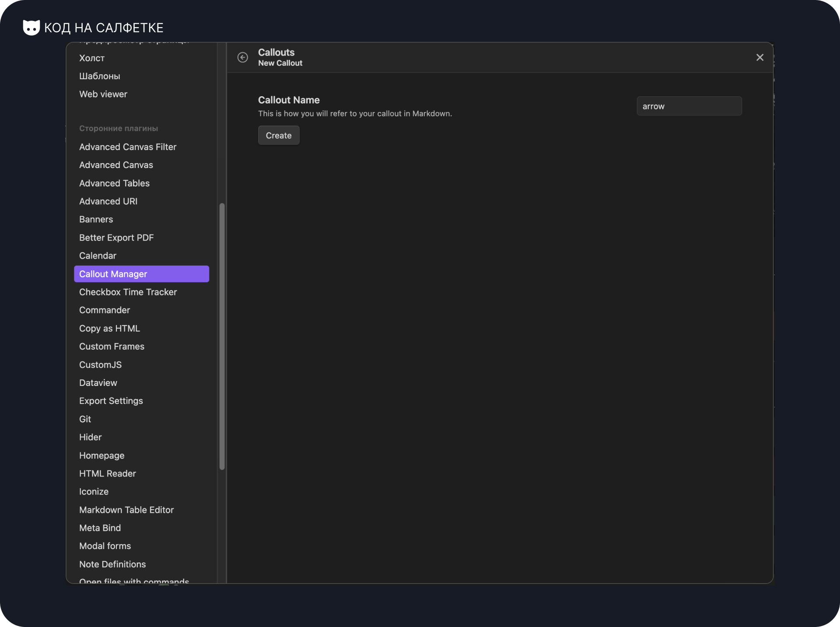Select the Шаблоны settings section
Image resolution: width=840 pixels, height=627 pixels.
pos(100,76)
